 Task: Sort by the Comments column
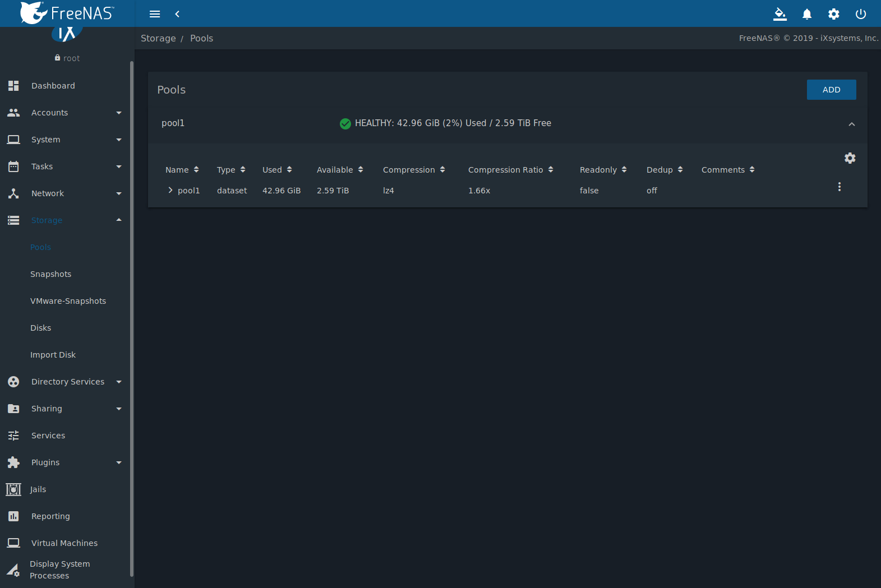coord(728,170)
